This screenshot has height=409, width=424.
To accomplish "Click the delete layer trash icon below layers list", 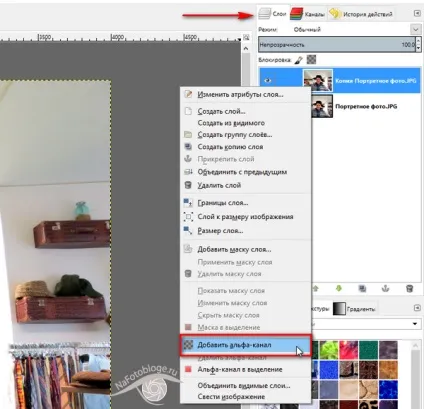I will coord(410,288).
